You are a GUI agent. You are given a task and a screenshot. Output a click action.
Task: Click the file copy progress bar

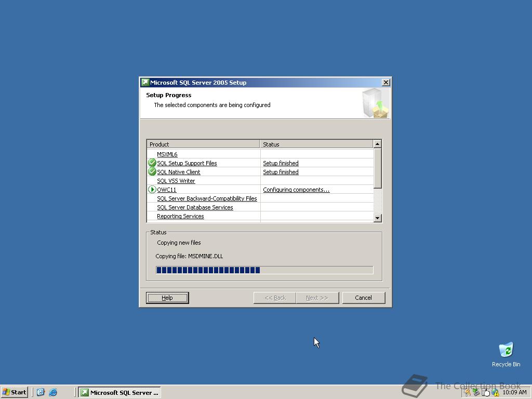click(x=264, y=270)
